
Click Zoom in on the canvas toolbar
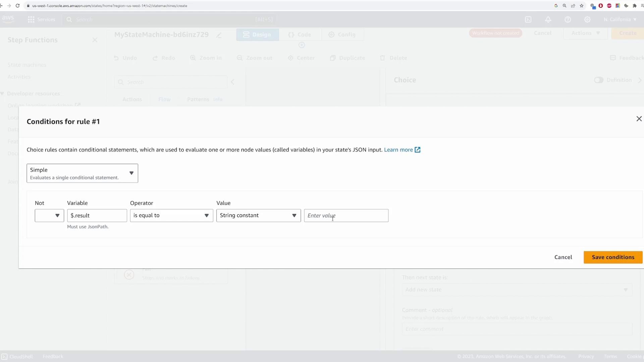pos(206,58)
